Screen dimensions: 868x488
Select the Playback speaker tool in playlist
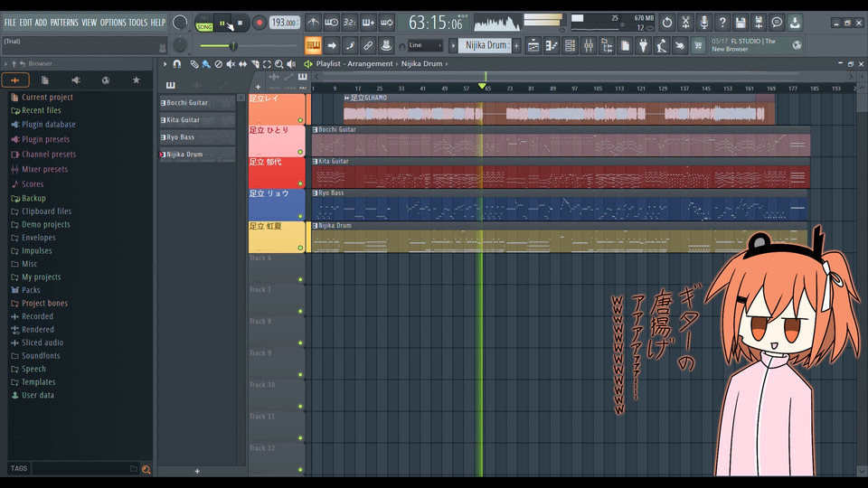coord(291,64)
